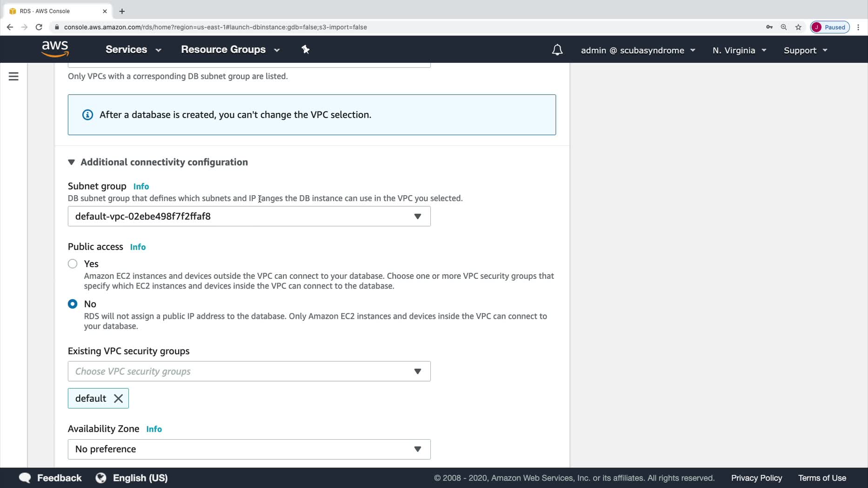Open the Services menu
The image size is (868, 488).
133,50
